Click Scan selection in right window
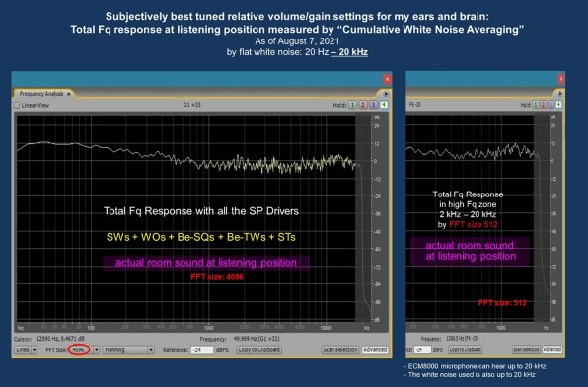The image size is (588, 387). point(526,349)
